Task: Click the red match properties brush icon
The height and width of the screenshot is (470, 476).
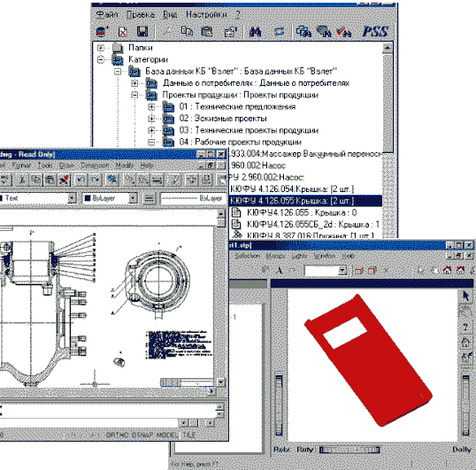Action: point(65,180)
